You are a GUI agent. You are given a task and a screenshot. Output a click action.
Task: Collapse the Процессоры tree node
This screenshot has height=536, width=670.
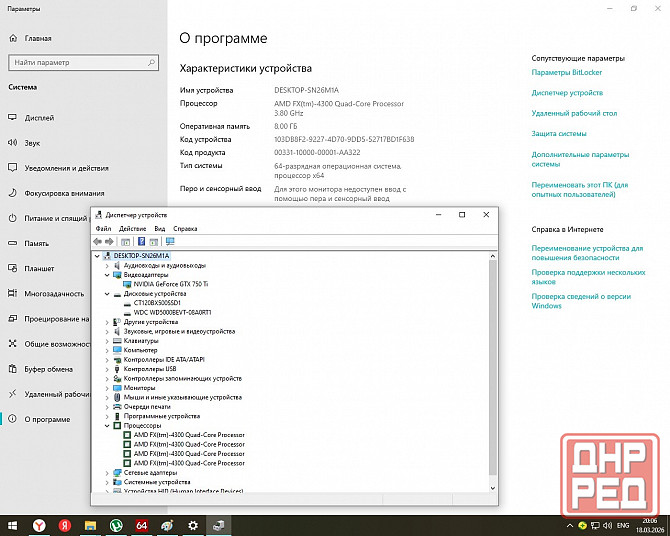coord(107,425)
